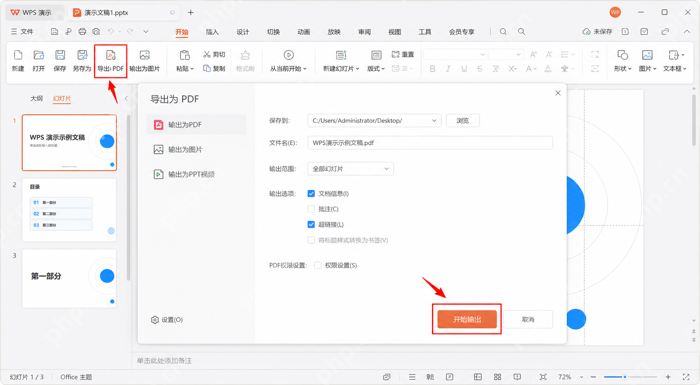Click the 输出为图片 ribbon icon
Screen dimensions: 700x385
tap(145, 55)
